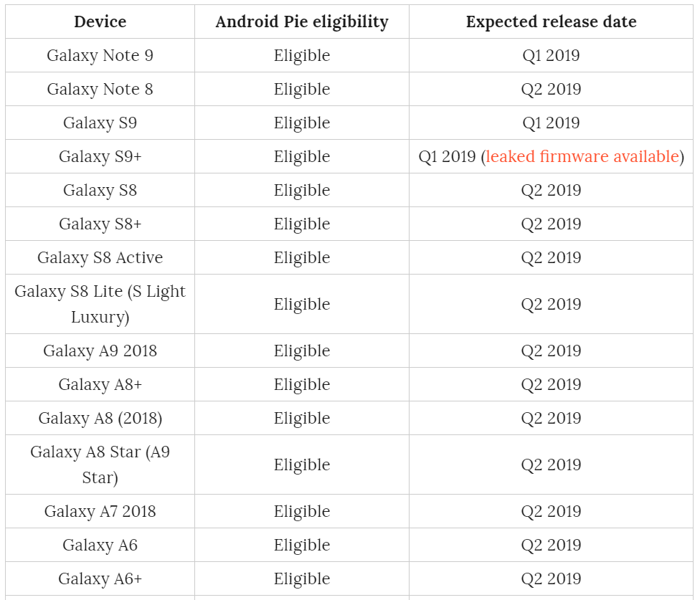The image size is (700, 600).
Task: Select the Galaxy A7 2018 cell
Action: point(100,511)
